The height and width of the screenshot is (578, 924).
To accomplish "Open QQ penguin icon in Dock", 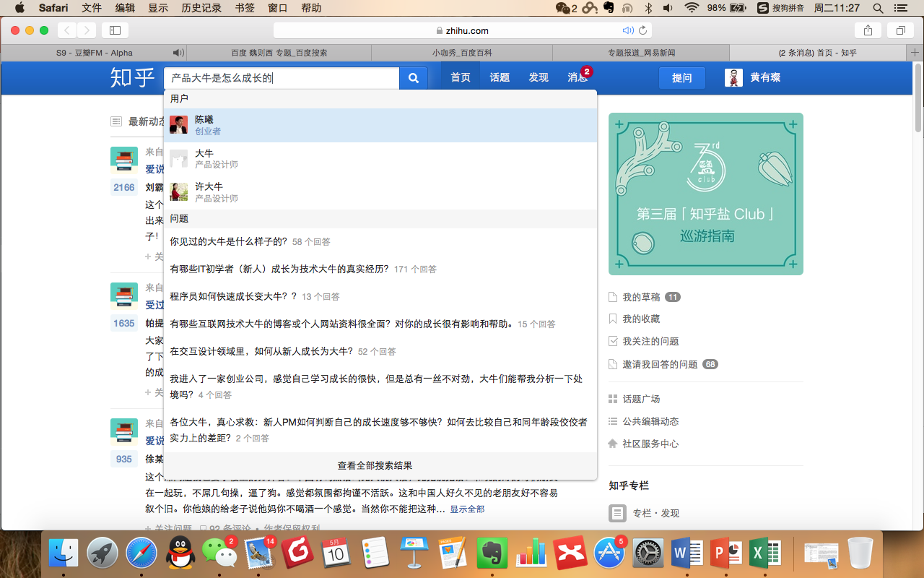I will (x=180, y=553).
